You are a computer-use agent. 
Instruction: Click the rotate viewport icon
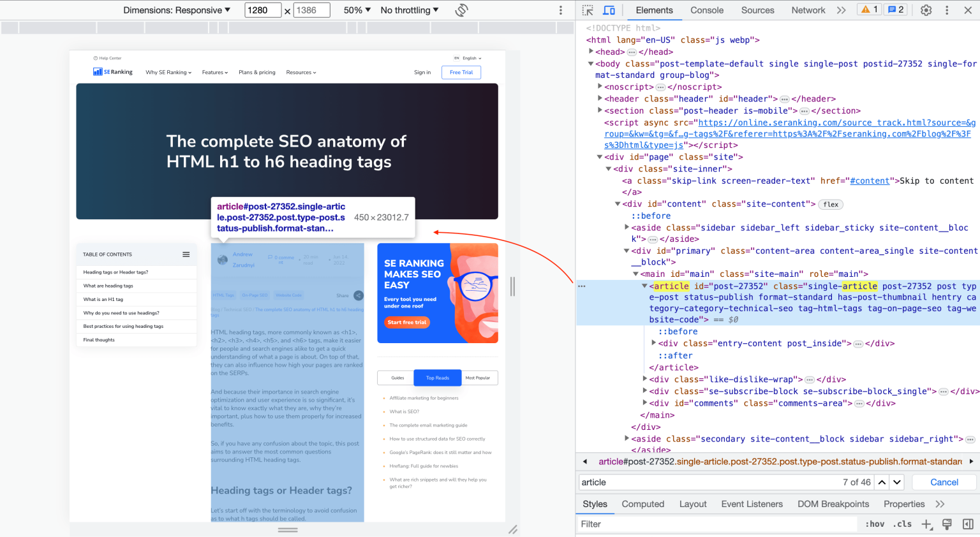tap(461, 10)
